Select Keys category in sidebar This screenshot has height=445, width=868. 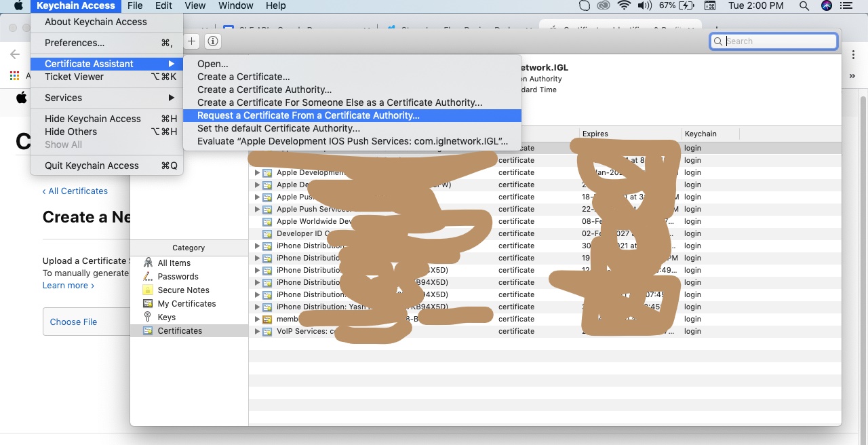[x=166, y=317]
